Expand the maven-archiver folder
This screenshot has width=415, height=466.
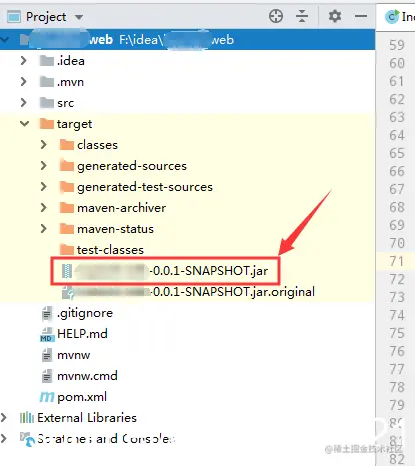click(x=43, y=208)
